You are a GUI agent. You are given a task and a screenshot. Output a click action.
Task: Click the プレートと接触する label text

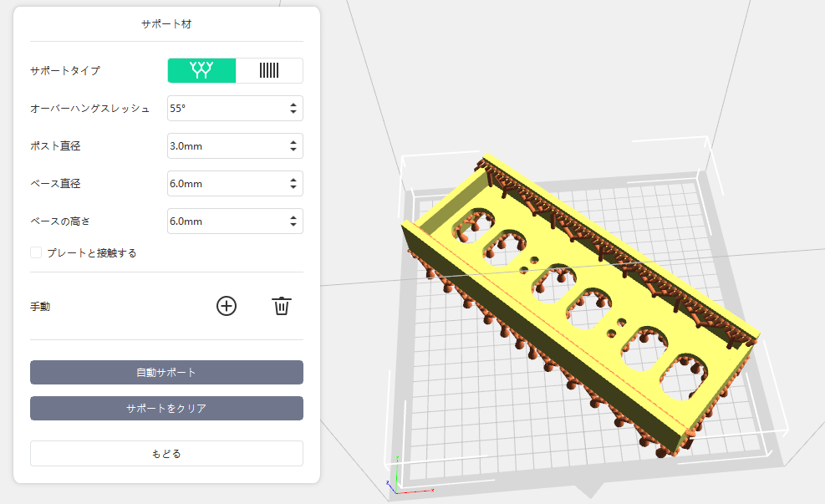tap(92, 253)
